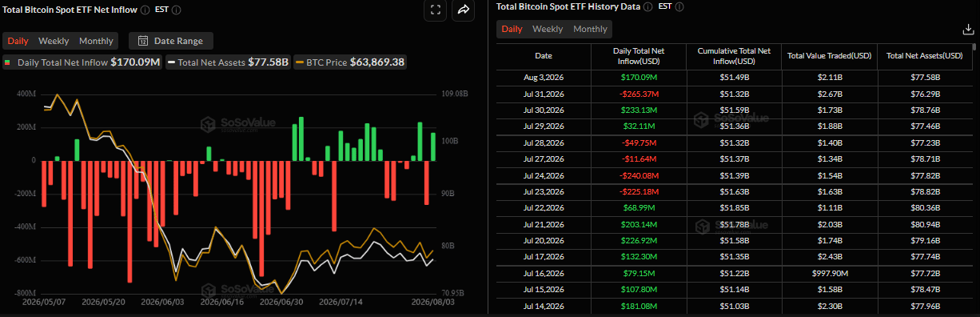The image size is (980, 317).
Task: Switch the history table to Monthly
Action: [590, 29]
